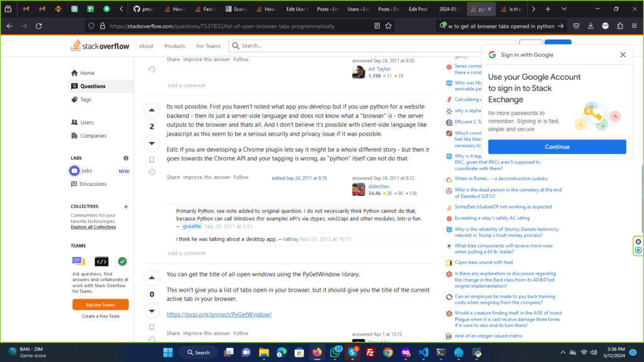The image size is (644, 362).
Task: Open Tags in the left sidebar
Action: 86,99
